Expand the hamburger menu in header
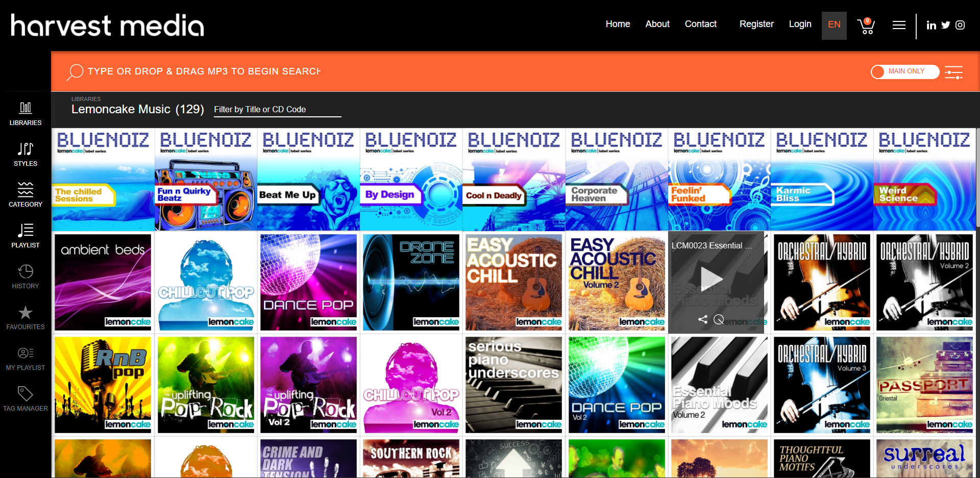Viewport: 980px width, 478px height. click(899, 25)
